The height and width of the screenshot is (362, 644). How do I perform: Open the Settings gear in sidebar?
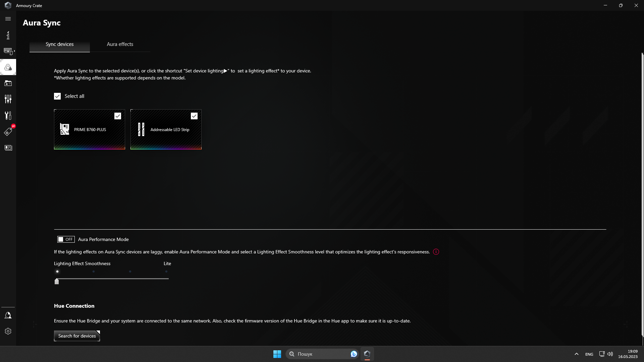click(8, 331)
